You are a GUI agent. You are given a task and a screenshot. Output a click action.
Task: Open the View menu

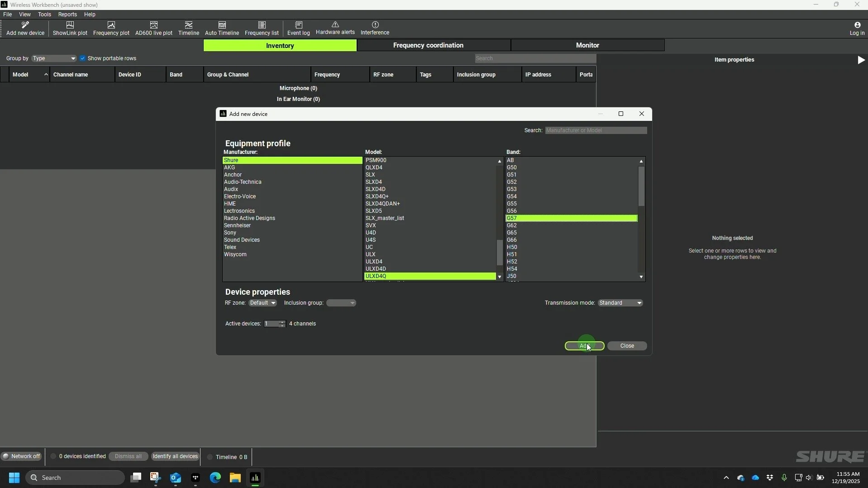coord(25,14)
